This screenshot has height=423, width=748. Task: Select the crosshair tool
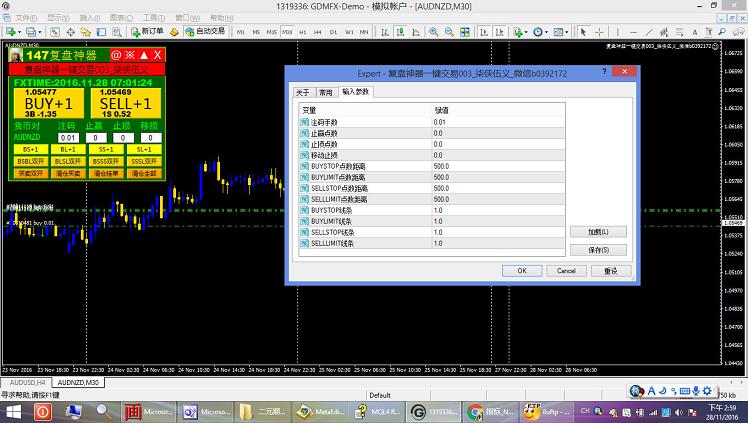(599, 32)
